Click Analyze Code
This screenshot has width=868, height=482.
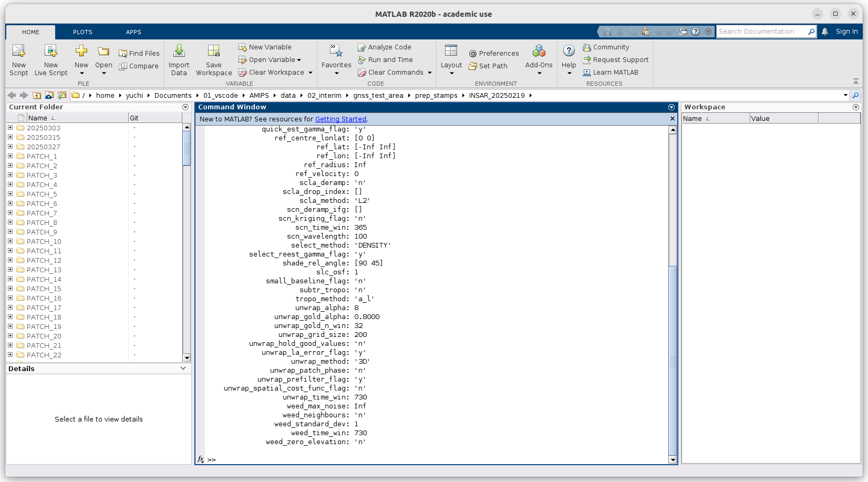[385, 47]
